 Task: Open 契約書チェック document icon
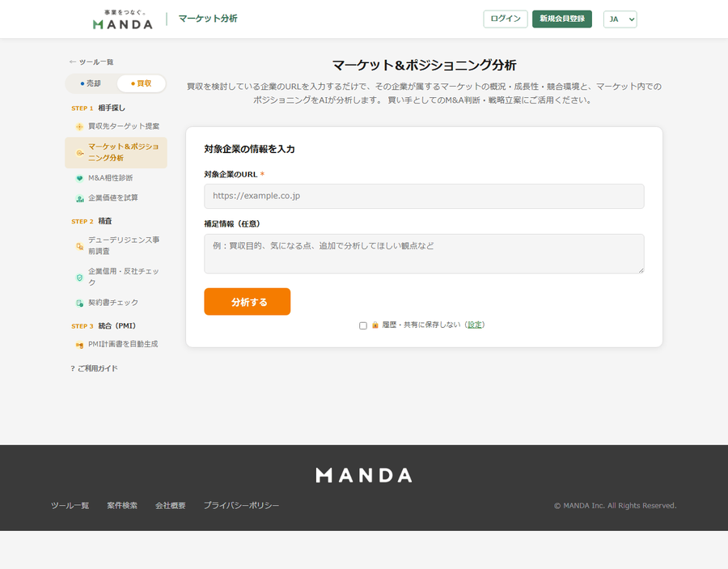pos(79,304)
